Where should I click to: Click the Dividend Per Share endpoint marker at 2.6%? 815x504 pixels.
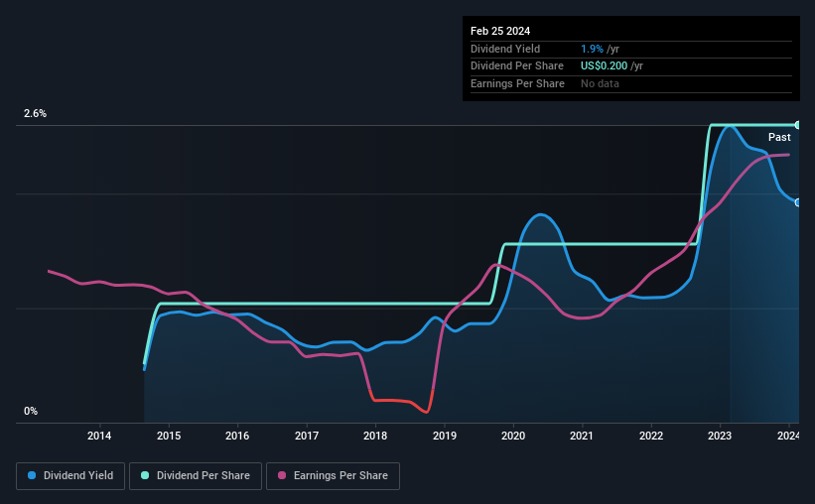coord(798,125)
